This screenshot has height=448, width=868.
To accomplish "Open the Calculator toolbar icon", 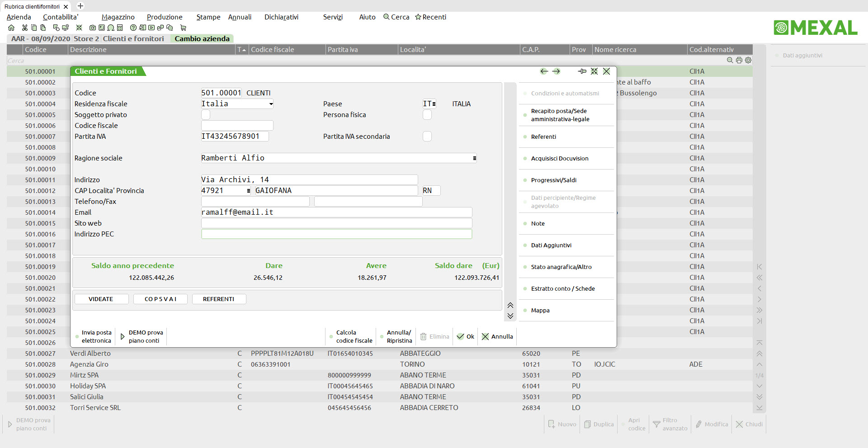I will (120, 28).
